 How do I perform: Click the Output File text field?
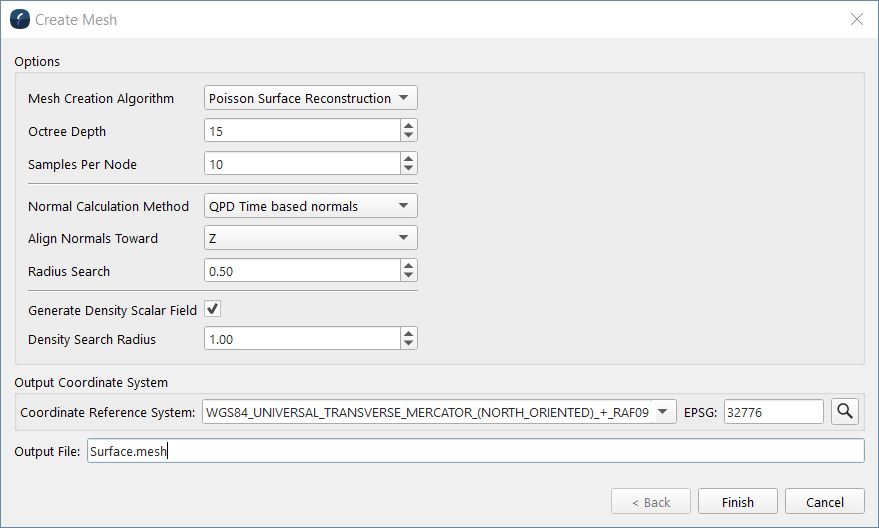click(475, 451)
